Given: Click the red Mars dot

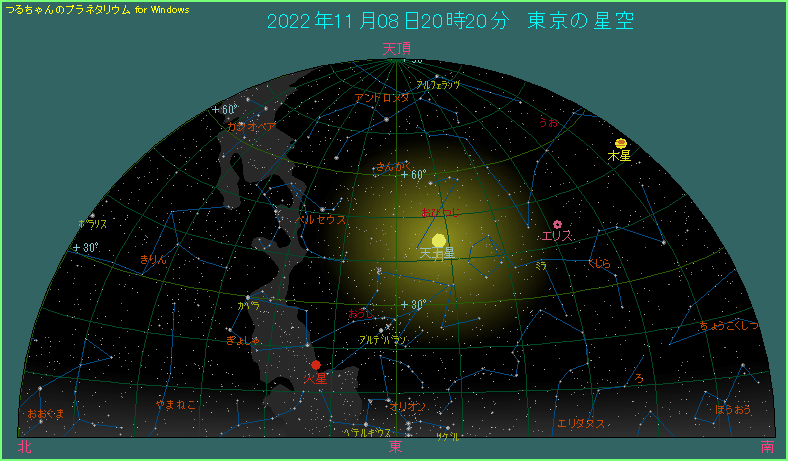Looking at the screenshot, I should coord(316,365).
